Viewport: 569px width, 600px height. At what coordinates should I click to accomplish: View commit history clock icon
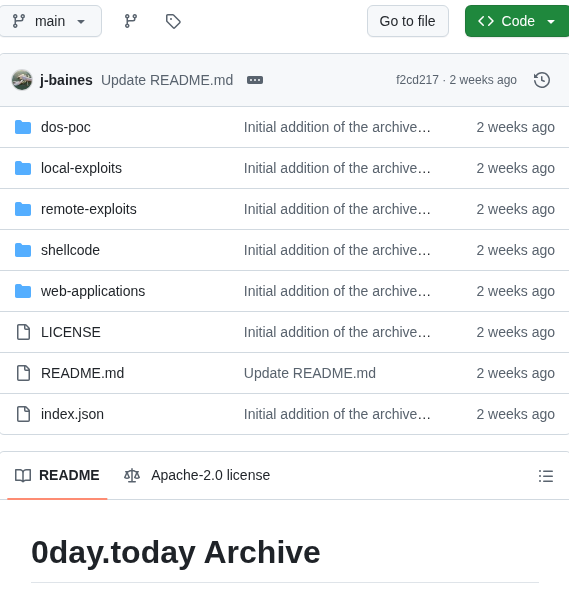(x=542, y=80)
